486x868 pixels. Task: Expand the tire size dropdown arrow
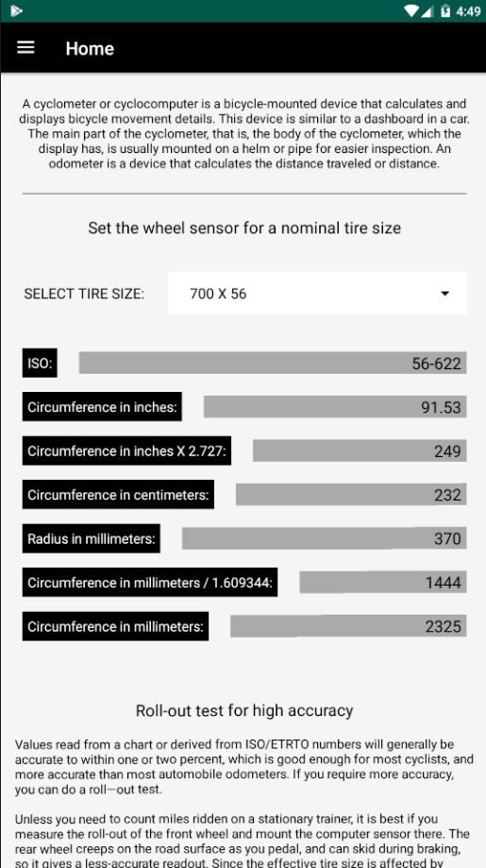coord(444,294)
